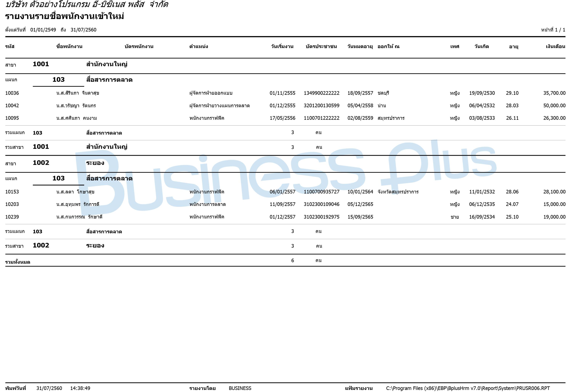Click the เพศ column header
This screenshot has height=392, width=572.
(455, 47)
